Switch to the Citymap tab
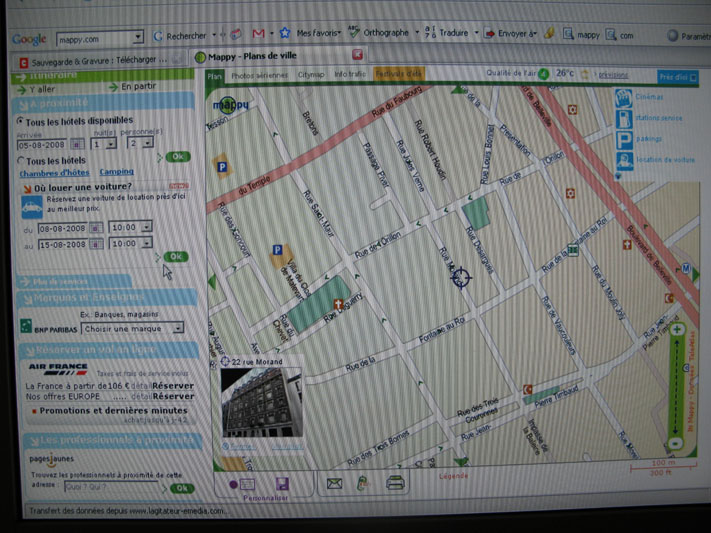711x533 pixels. pyautogui.click(x=311, y=74)
